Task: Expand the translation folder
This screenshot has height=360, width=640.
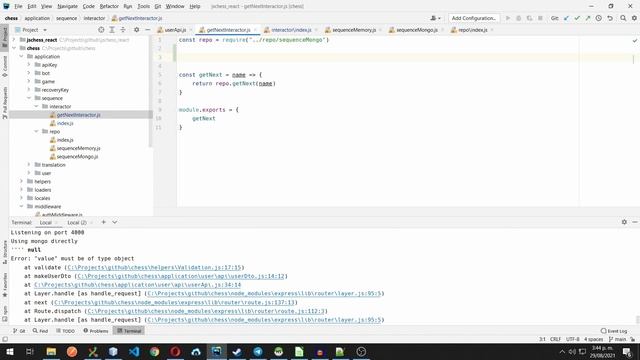Action: click(29, 164)
